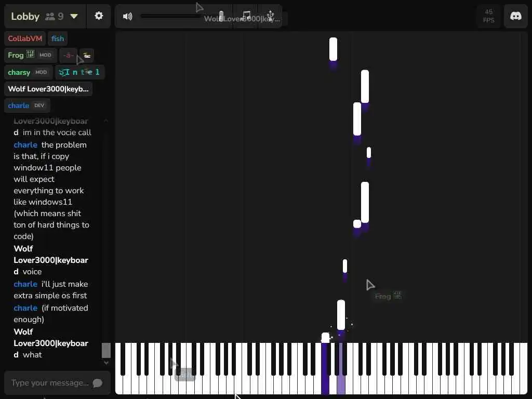Click 'charle' name on 'i'll just make' message

[25, 284]
